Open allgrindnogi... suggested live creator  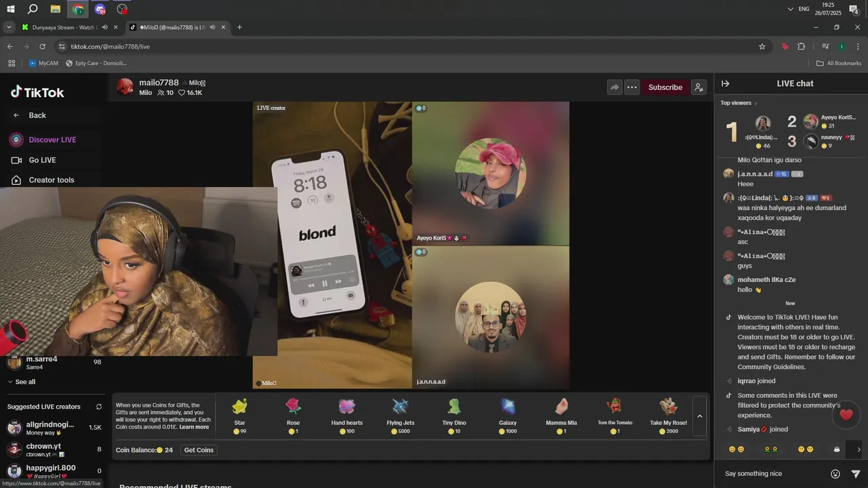(54, 428)
